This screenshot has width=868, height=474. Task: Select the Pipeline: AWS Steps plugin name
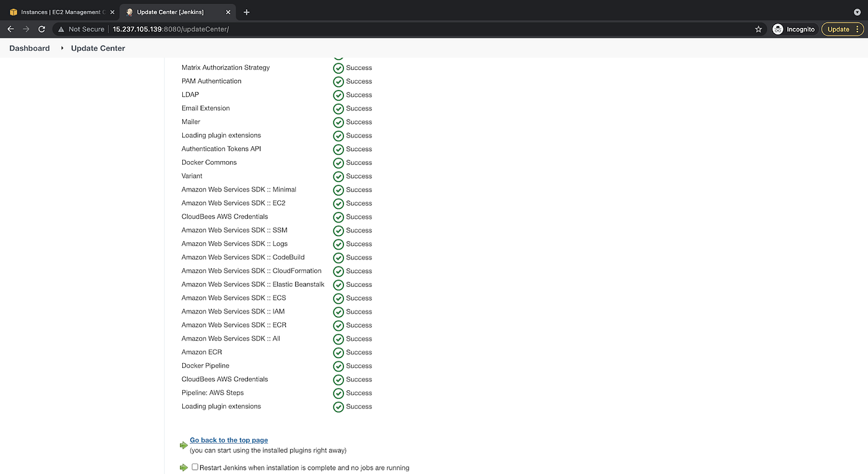pyautogui.click(x=213, y=393)
